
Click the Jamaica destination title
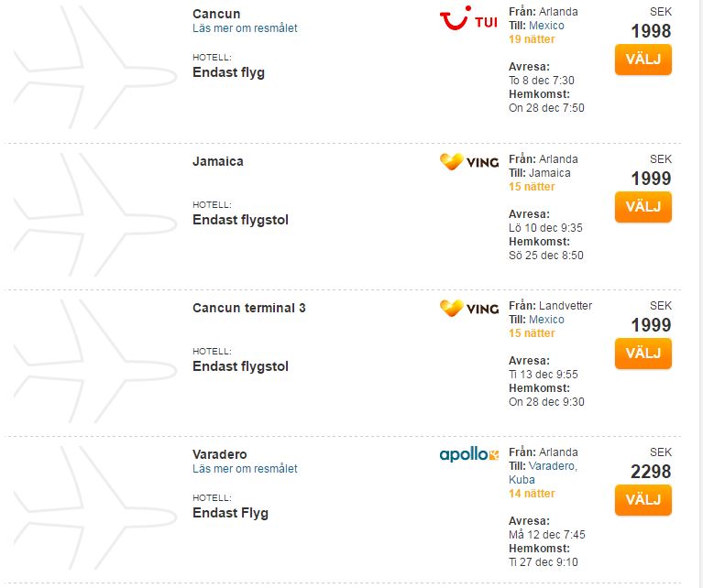[218, 161]
